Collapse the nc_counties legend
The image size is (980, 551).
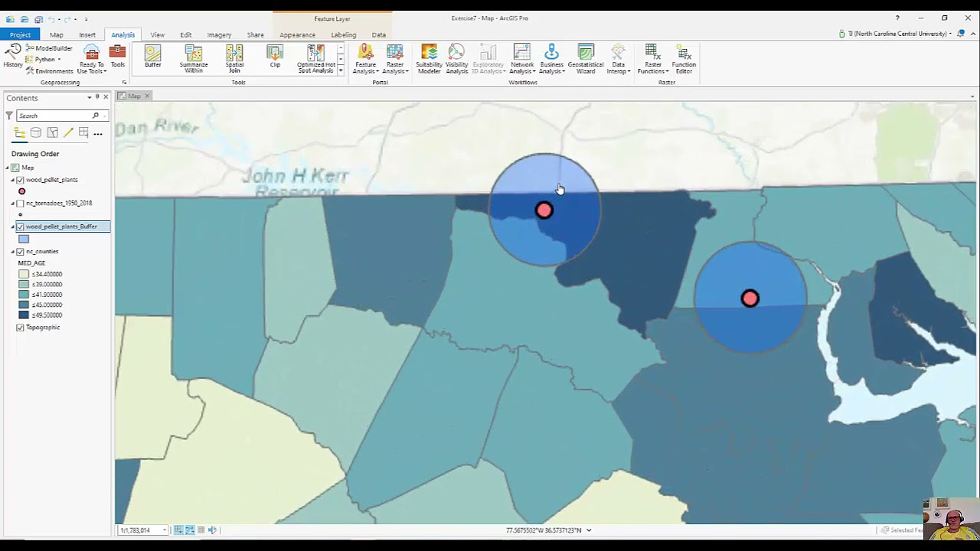pos(13,251)
